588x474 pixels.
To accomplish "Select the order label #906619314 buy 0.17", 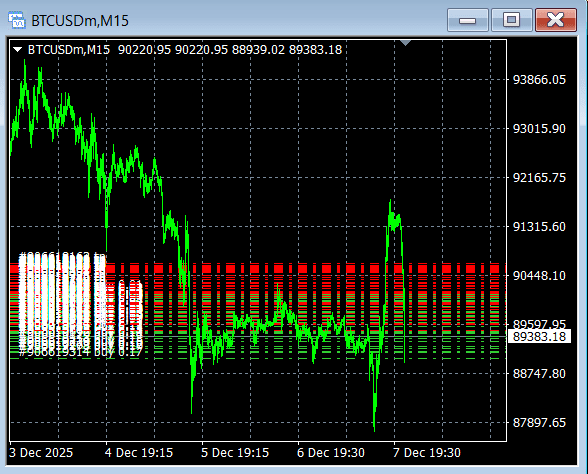I will pyautogui.click(x=81, y=352).
